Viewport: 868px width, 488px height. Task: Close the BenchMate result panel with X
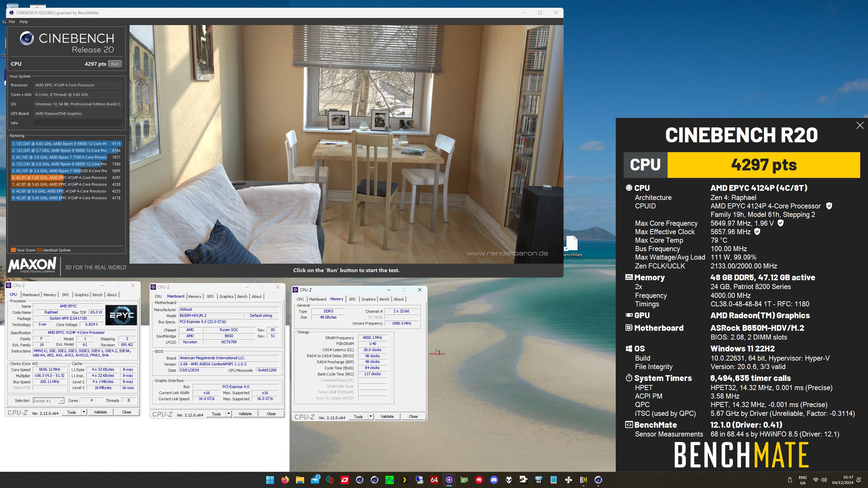click(860, 125)
